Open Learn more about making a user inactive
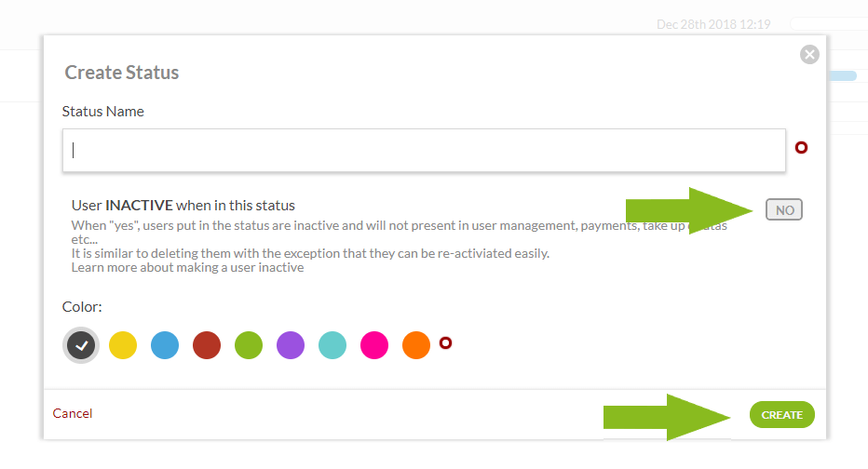 coord(187,268)
